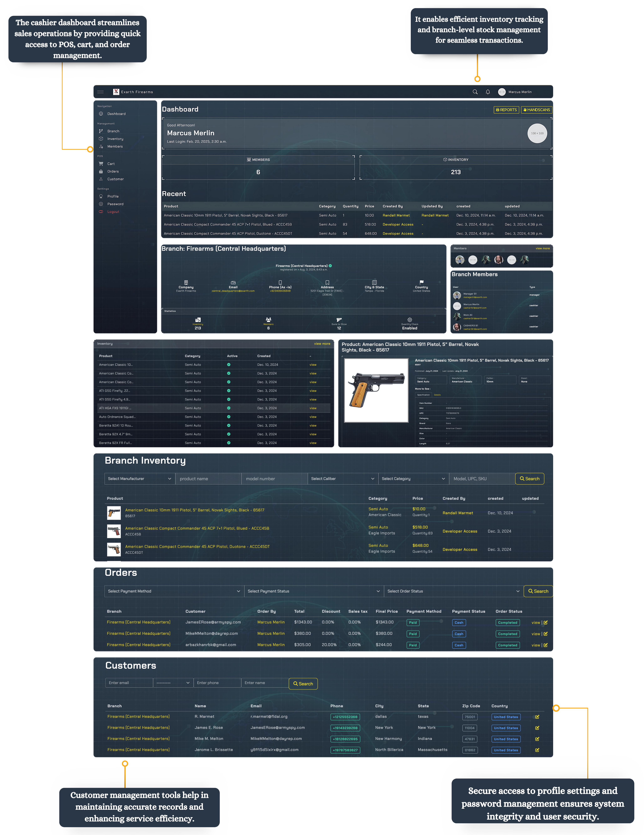Click the search magnifier in top bar
Viewport: 644px width, 835px height.
475,92
